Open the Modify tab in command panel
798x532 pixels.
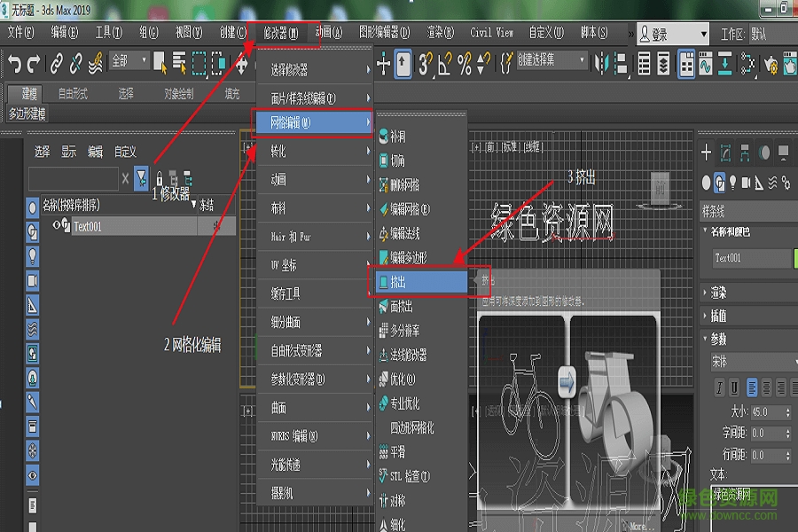(724, 153)
